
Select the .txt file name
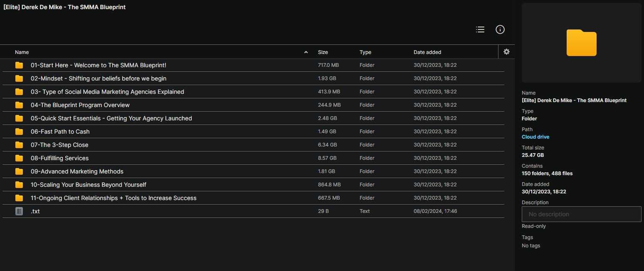[x=35, y=211]
